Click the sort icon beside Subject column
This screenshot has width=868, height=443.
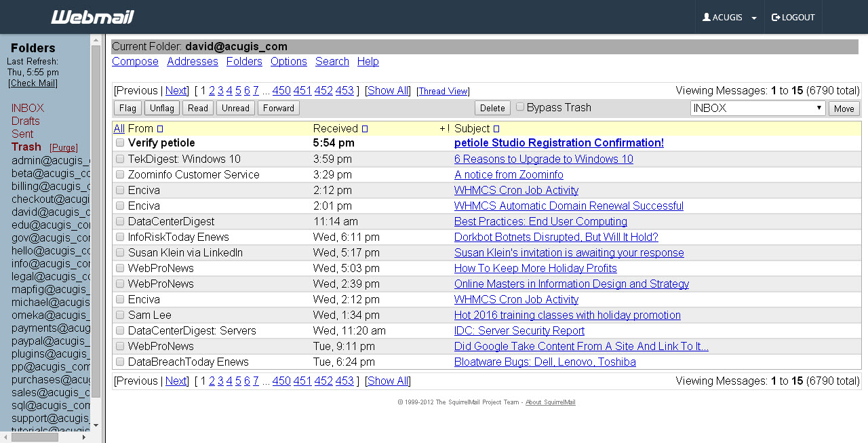(x=496, y=129)
